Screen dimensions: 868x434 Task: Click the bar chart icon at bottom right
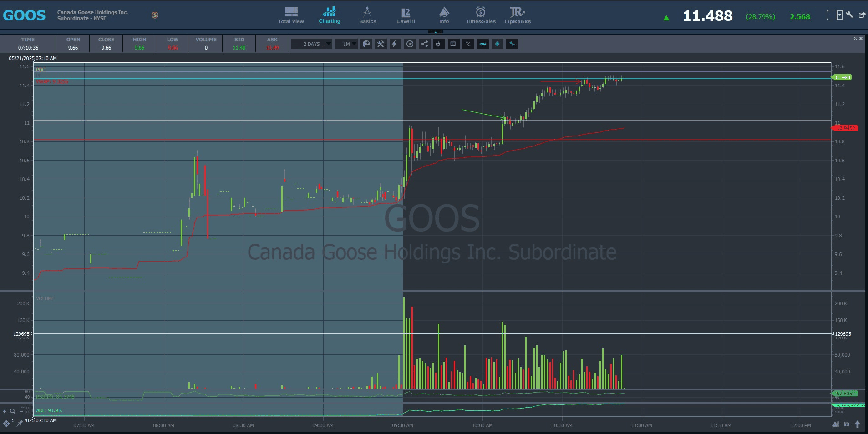tap(836, 424)
